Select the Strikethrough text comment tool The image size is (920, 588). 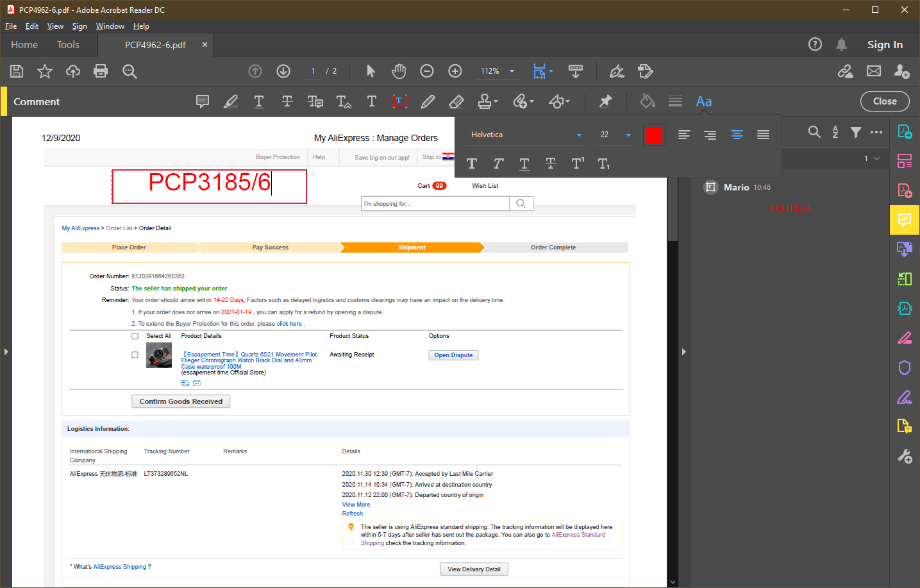click(287, 101)
